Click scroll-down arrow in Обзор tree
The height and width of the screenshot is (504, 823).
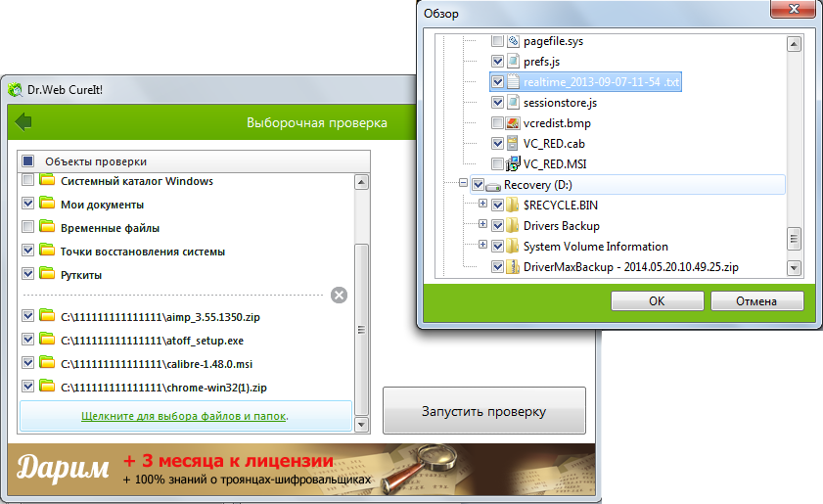[x=795, y=268]
